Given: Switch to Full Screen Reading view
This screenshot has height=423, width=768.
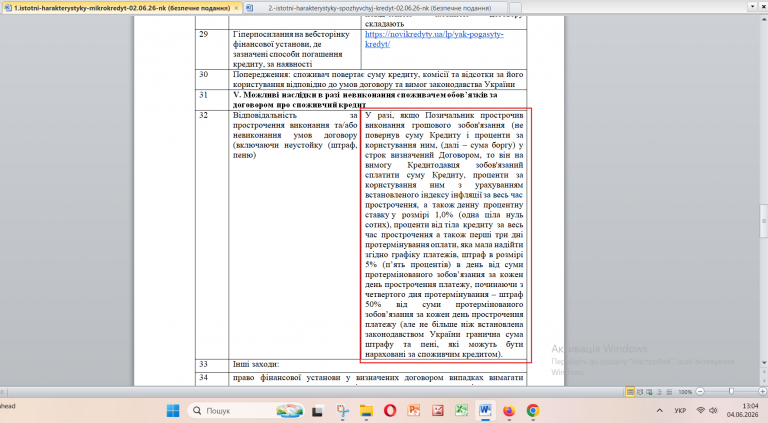Looking at the screenshot, I should (x=640, y=392).
